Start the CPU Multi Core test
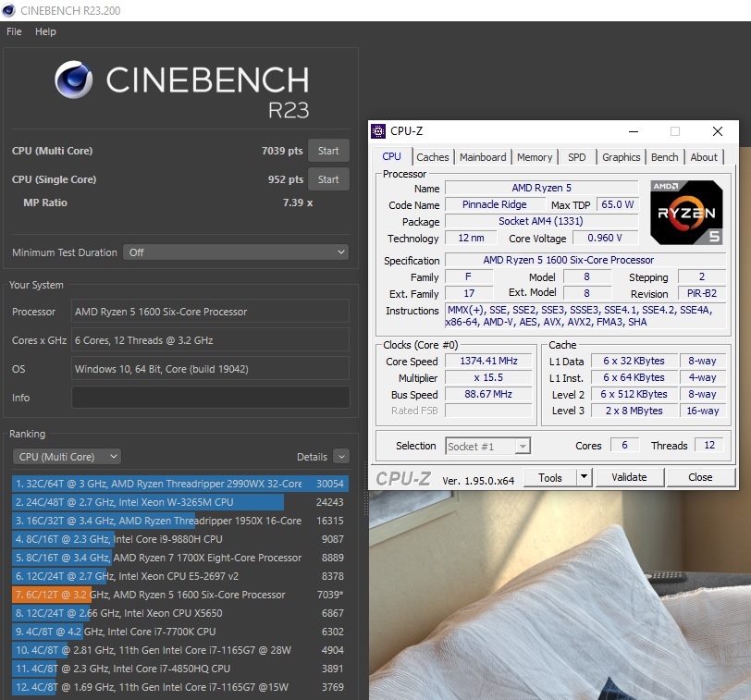The width and height of the screenshot is (751, 700). pyautogui.click(x=328, y=151)
